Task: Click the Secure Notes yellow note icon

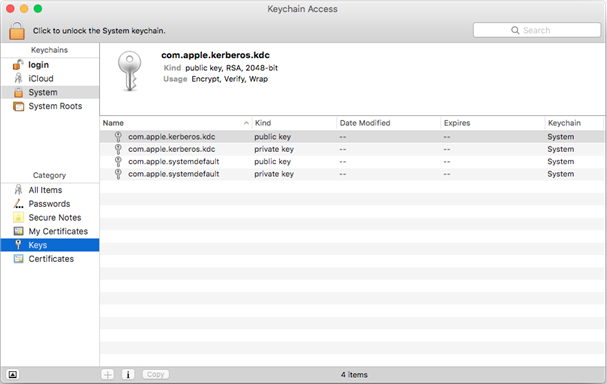Action: (x=18, y=218)
